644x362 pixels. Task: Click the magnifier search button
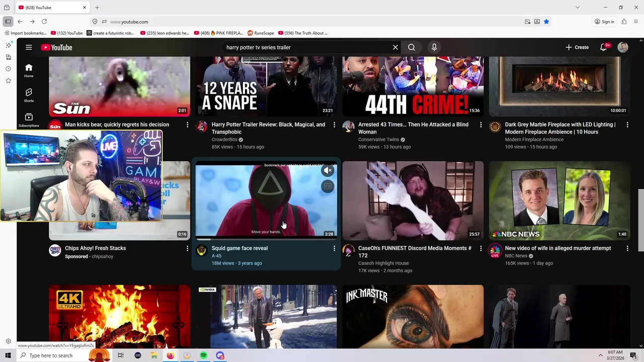tap(412, 47)
